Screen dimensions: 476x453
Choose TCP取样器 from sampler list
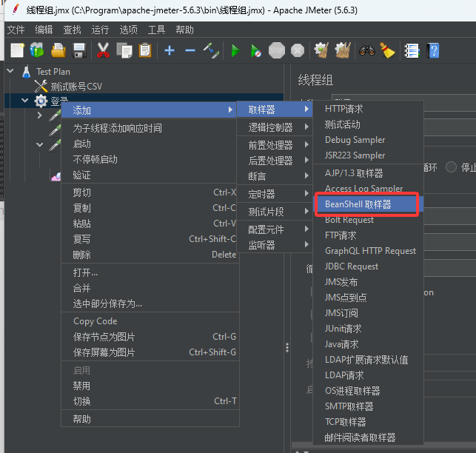tap(368, 422)
